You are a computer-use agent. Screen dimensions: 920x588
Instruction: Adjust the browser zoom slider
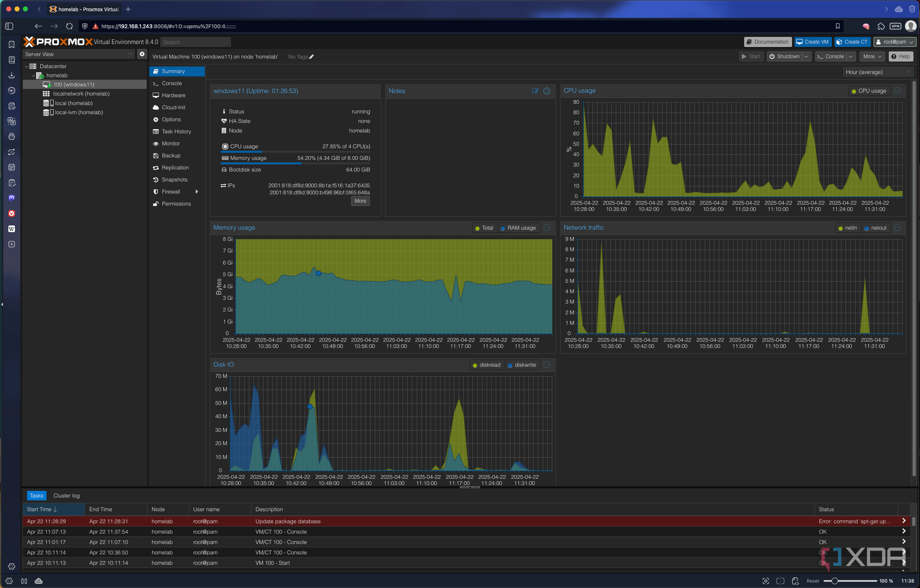click(x=834, y=581)
